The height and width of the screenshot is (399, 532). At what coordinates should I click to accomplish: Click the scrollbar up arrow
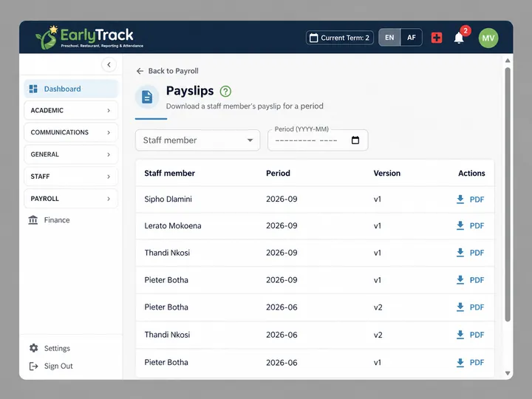[x=508, y=61]
